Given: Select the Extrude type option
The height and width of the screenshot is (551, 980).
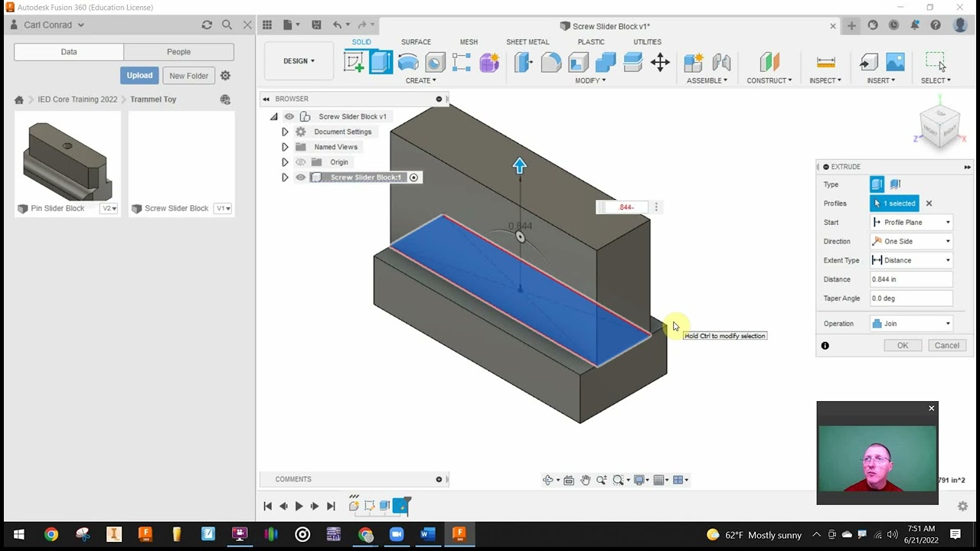Looking at the screenshot, I should [877, 184].
